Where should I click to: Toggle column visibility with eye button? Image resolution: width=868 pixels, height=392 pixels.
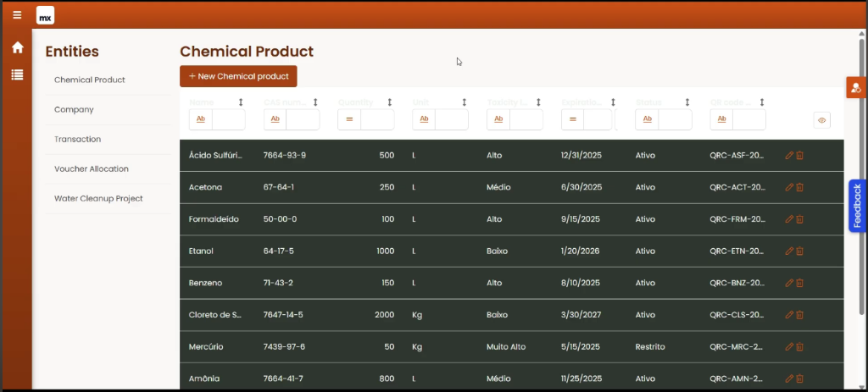[x=821, y=120]
